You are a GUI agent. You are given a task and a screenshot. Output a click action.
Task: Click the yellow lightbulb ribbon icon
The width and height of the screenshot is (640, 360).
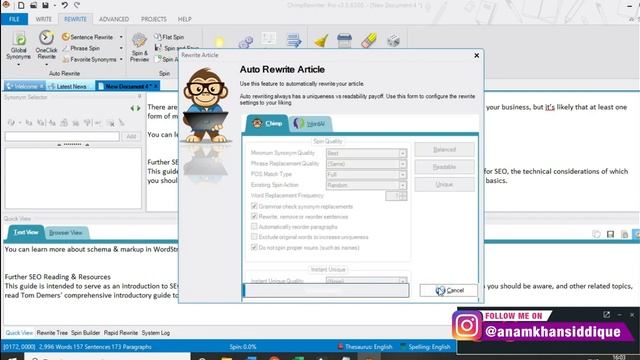[220, 41]
